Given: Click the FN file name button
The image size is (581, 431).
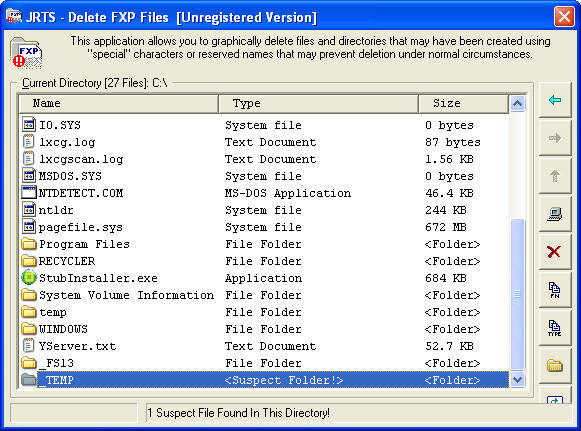Looking at the screenshot, I should [x=555, y=290].
